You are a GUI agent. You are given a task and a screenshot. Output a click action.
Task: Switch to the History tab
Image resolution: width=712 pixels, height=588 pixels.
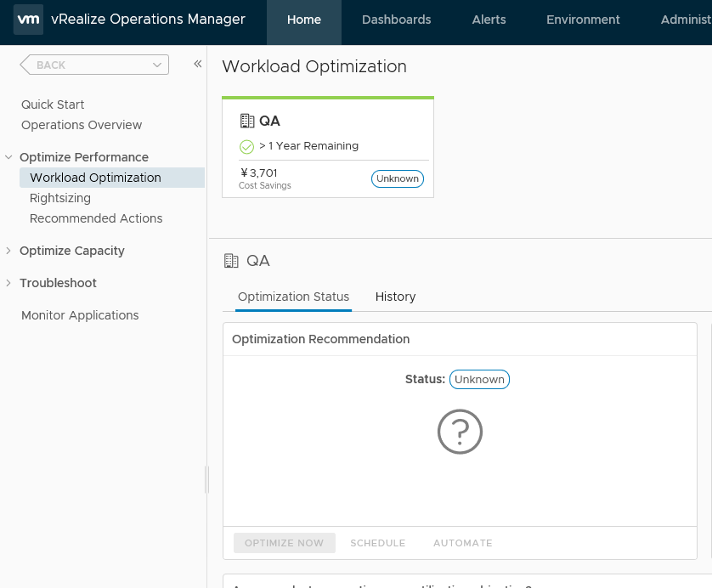click(395, 297)
